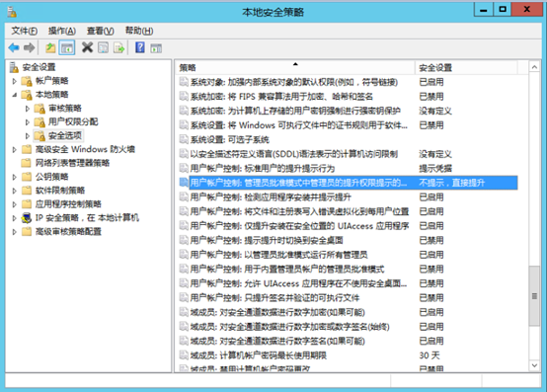Click the Up one level folder icon
This screenshot has height=392, width=547.
pyautogui.click(x=50, y=47)
